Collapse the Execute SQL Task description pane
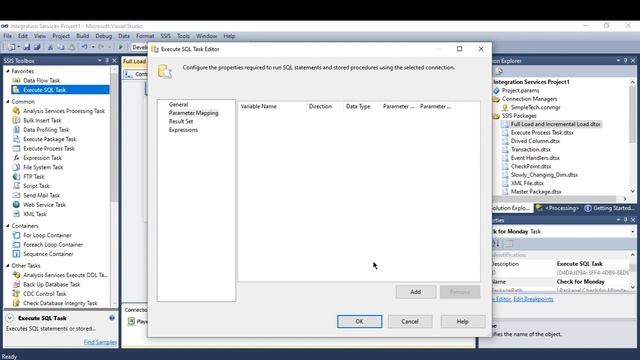 click(10, 318)
